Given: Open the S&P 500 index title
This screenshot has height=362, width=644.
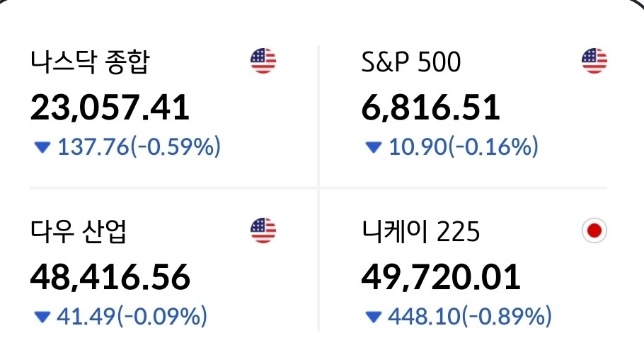Looking at the screenshot, I should (x=410, y=63).
